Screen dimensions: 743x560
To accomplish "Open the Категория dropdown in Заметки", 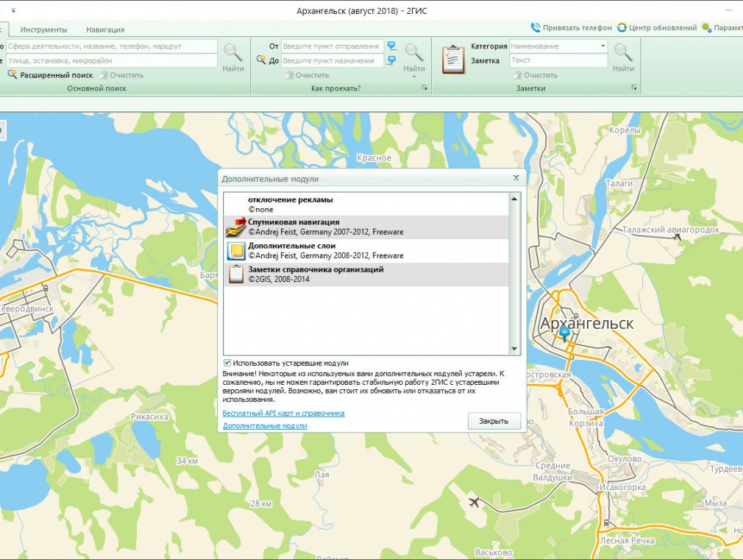I will pyautogui.click(x=602, y=46).
